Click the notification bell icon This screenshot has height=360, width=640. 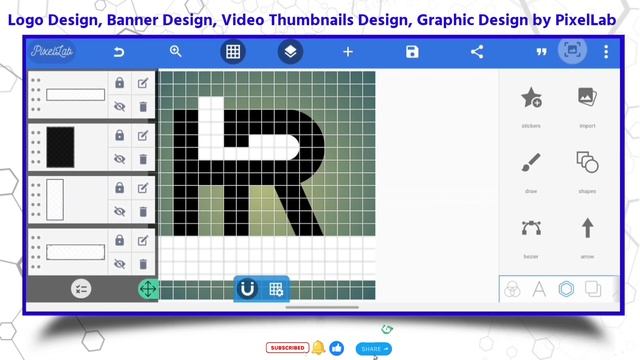point(318,348)
